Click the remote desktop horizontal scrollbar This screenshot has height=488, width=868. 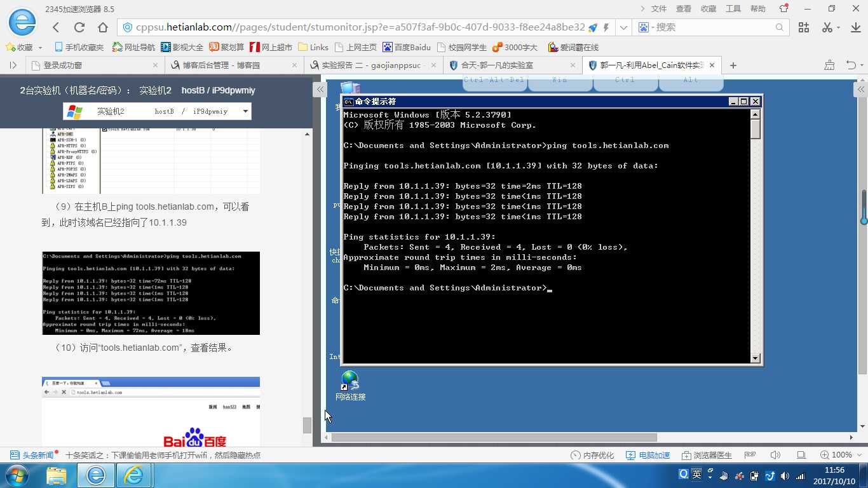pyautogui.click(x=494, y=437)
